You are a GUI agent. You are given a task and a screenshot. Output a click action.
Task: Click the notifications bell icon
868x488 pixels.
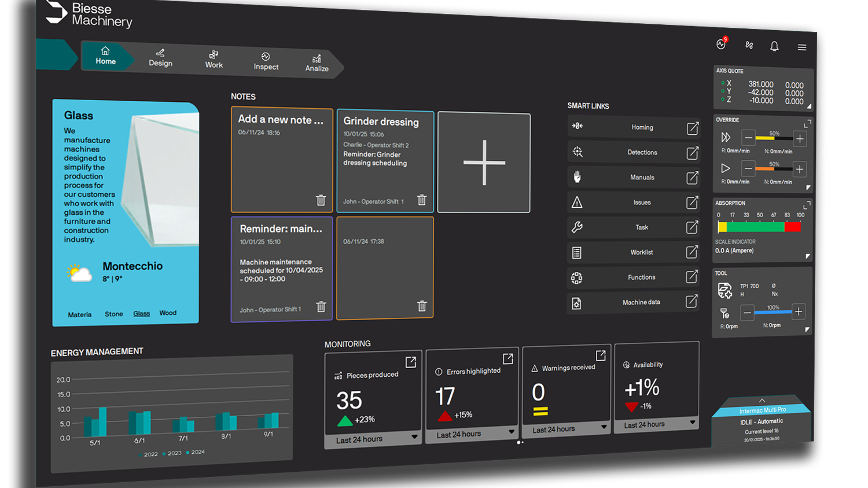click(x=774, y=46)
